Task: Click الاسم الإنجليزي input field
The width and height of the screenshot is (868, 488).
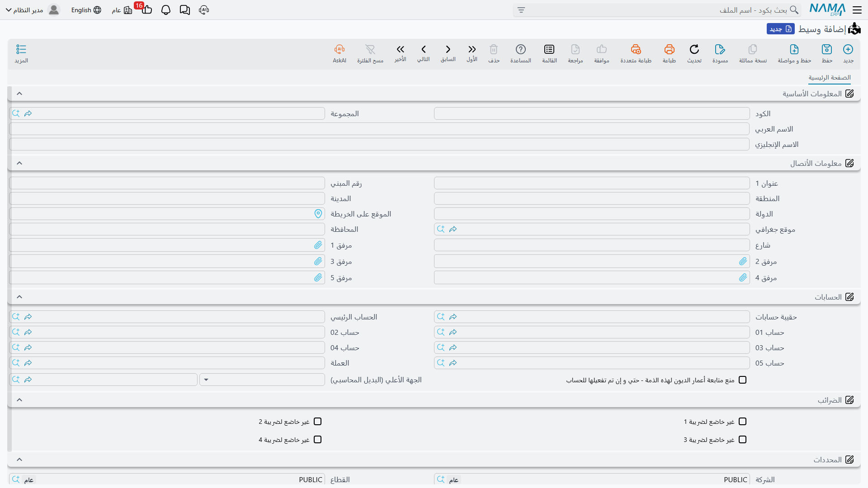Action: (379, 144)
